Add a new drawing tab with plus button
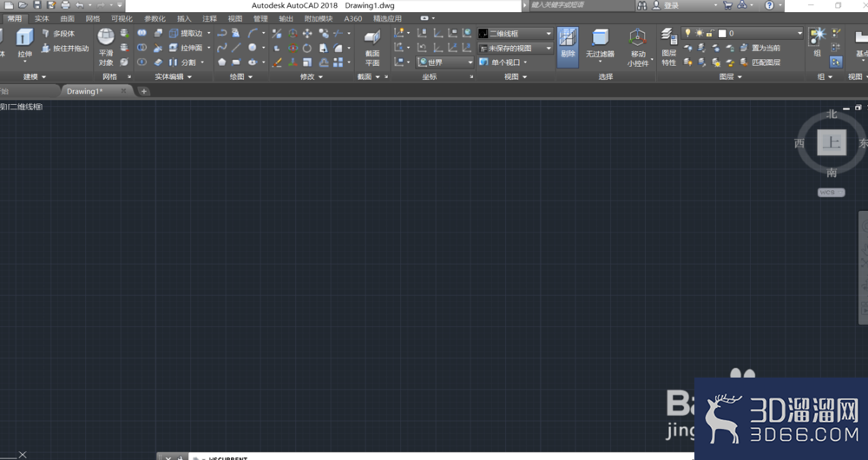Viewport: 868px width, 460px height. click(143, 91)
